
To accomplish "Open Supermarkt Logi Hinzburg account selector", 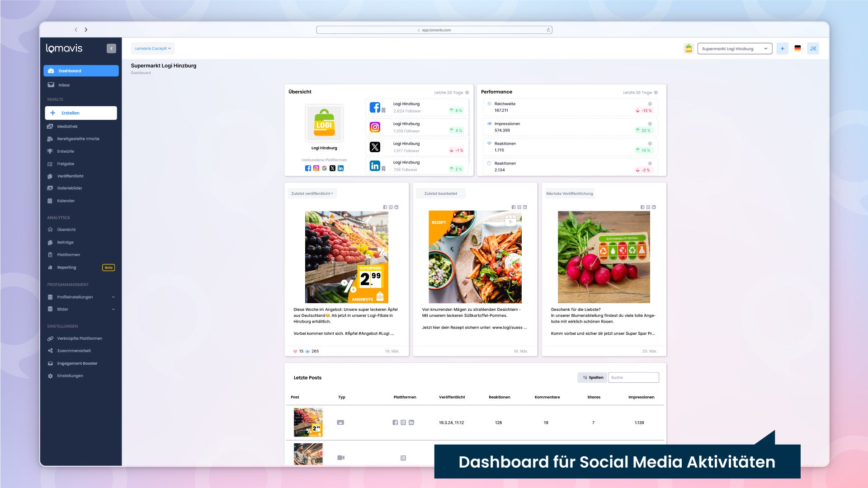I will [734, 49].
